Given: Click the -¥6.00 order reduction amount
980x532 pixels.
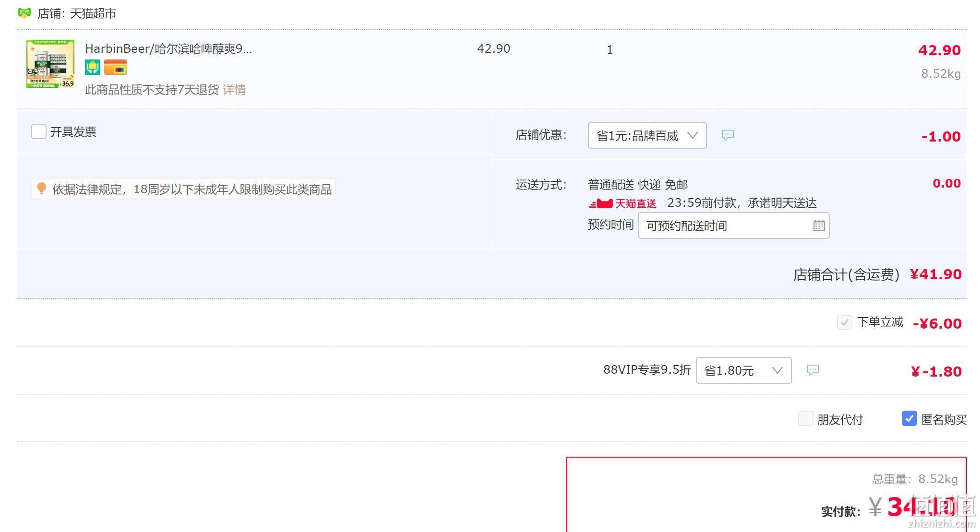Looking at the screenshot, I should pos(937,324).
